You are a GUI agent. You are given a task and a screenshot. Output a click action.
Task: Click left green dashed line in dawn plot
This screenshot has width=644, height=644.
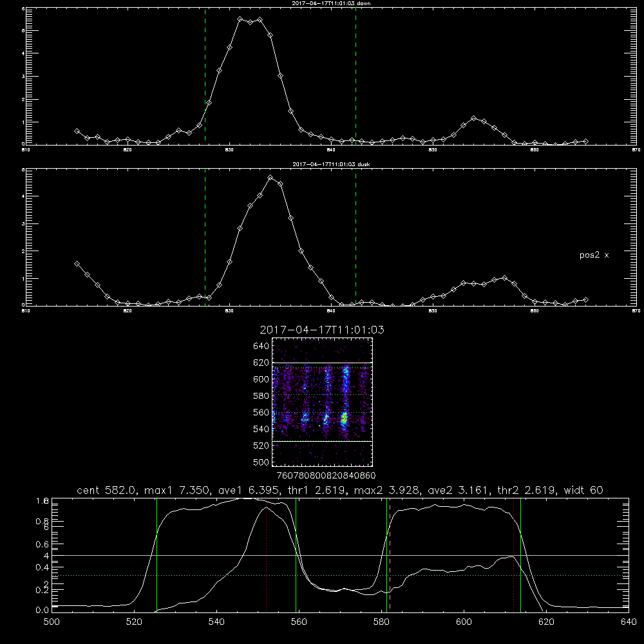click(x=205, y=77)
